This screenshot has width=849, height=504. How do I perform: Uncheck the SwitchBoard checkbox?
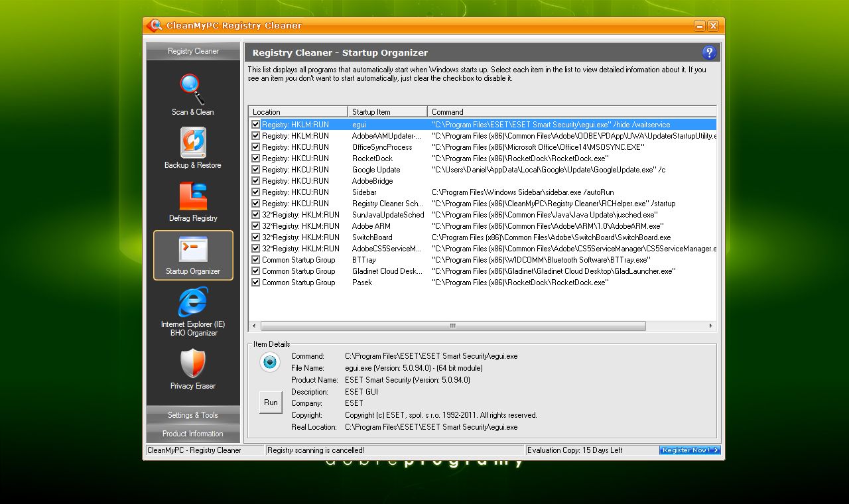pyautogui.click(x=255, y=237)
